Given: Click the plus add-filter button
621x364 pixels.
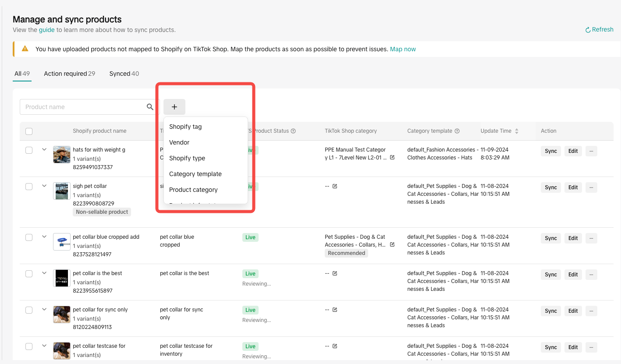Looking at the screenshot, I should click(174, 107).
